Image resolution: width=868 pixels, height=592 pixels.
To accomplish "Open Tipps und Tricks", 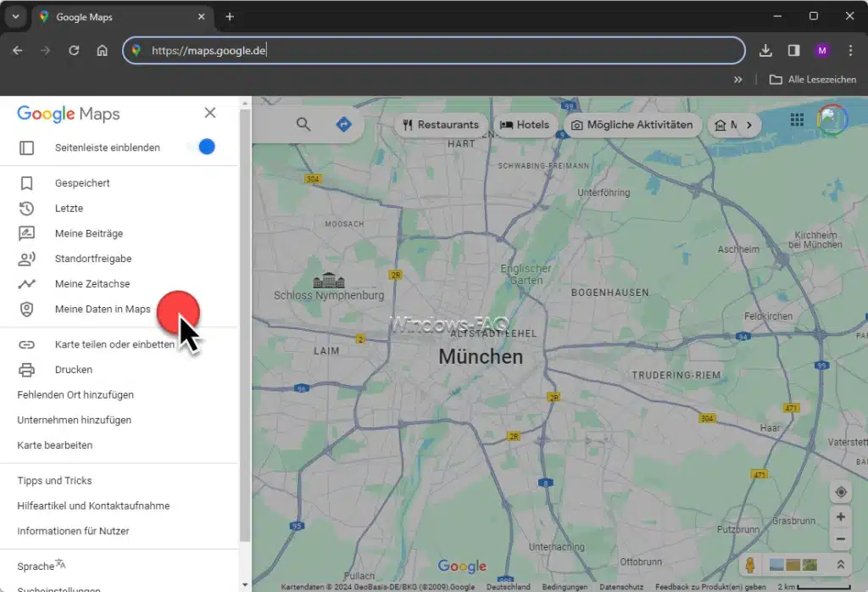I will 54,481.
